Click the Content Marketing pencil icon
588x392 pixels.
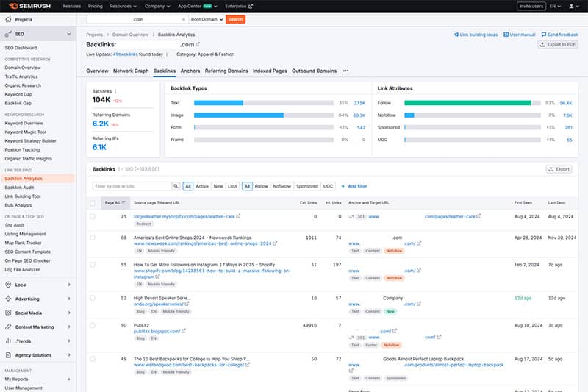[8, 327]
